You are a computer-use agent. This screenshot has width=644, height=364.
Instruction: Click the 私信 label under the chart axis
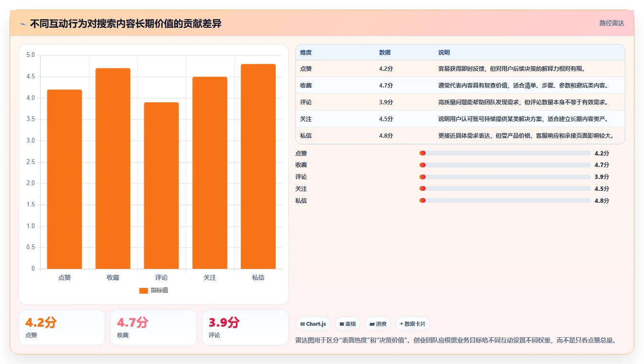click(258, 277)
